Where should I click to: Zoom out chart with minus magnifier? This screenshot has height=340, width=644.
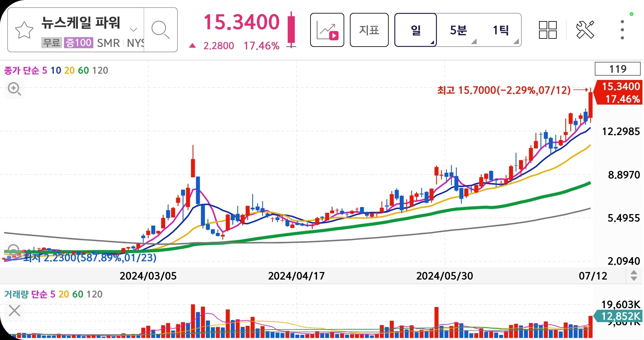point(14,250)
